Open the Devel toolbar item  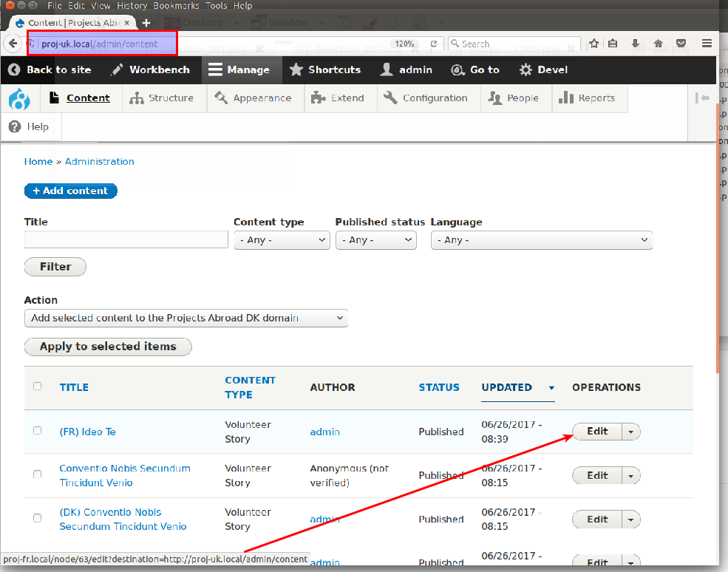point(544,69)
